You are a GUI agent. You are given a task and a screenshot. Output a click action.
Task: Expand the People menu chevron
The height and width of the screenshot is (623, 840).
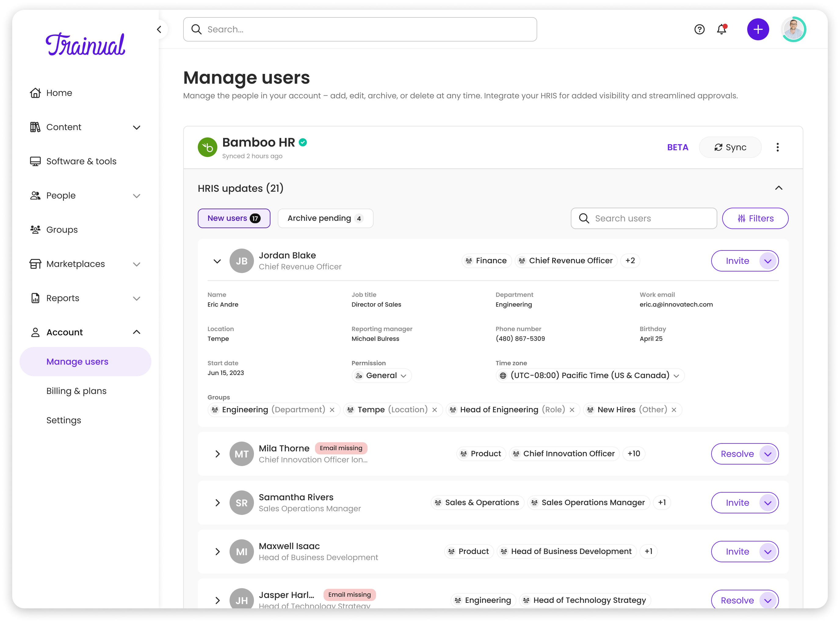coord(136,196)
